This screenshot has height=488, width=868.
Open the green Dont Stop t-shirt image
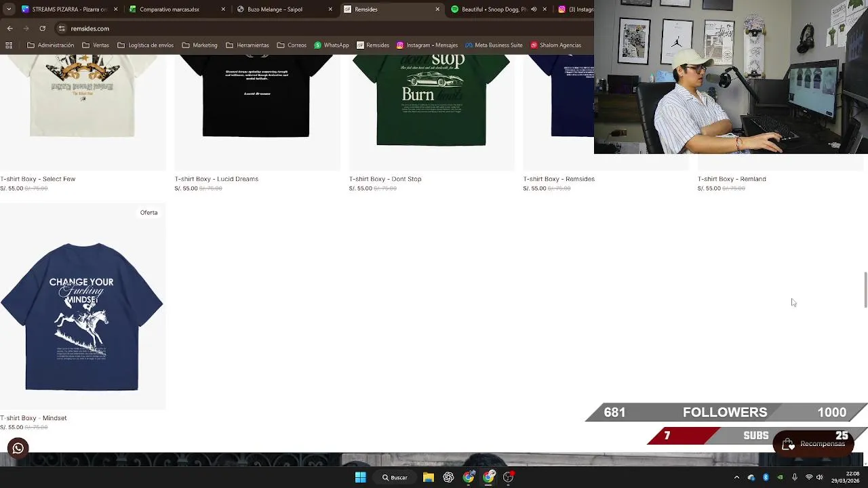[x=431, y=113]
